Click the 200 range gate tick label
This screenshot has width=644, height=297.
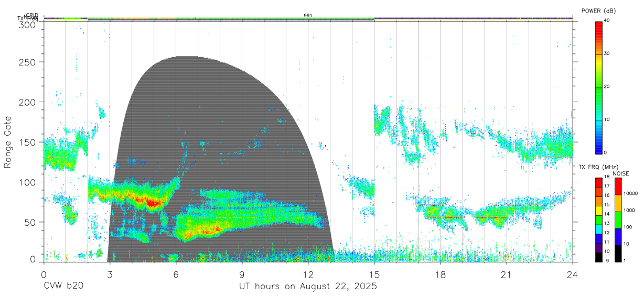pyautogui.click(x=28, y=102)
